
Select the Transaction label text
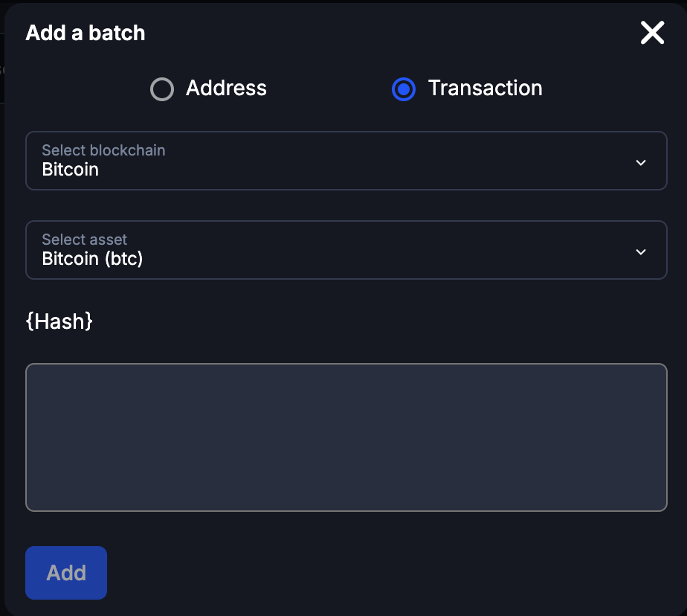[485, 89]
